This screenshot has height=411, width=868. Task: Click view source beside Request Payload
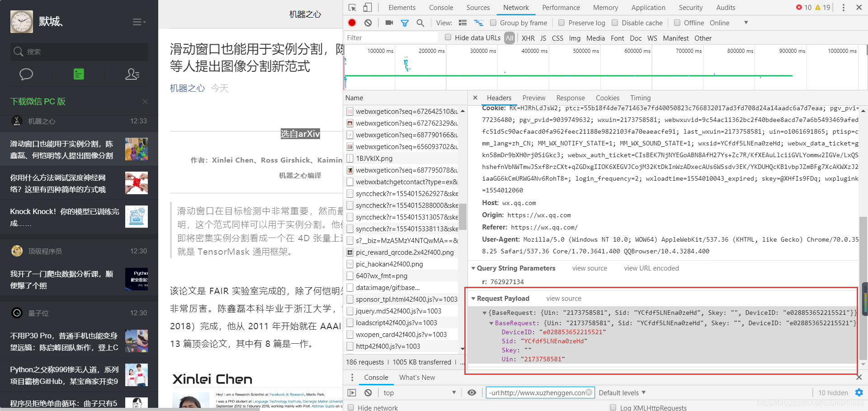pos(564,299)
